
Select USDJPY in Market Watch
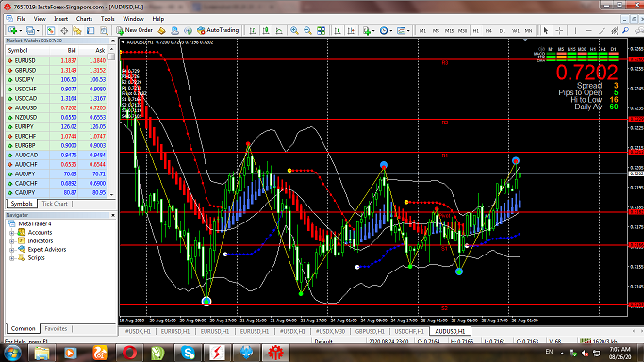click(57, 79)
